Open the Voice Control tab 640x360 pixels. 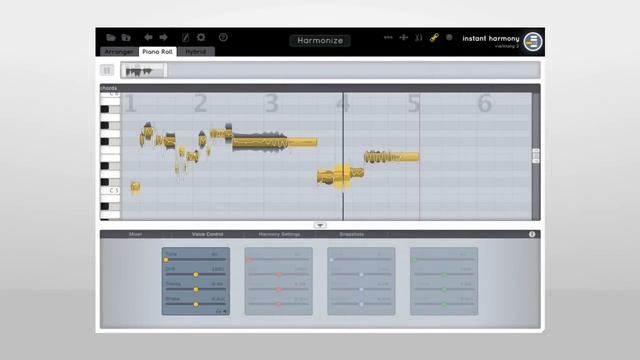tap(207, 234)
